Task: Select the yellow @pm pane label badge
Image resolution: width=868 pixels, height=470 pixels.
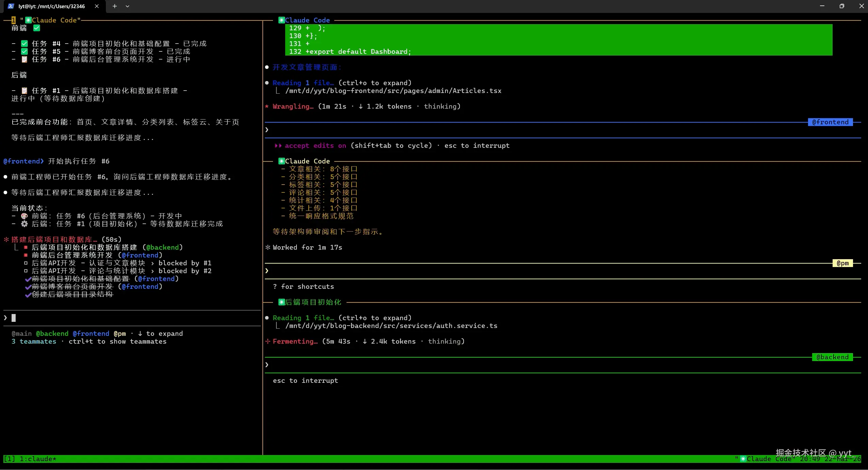Action: pos(842,263)
